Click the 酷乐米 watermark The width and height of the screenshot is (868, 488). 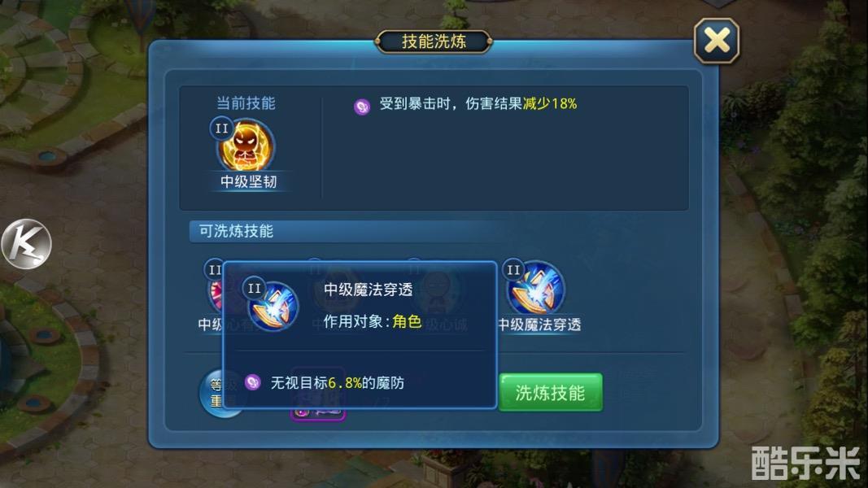pyautogui.click(x=805, y=463)
